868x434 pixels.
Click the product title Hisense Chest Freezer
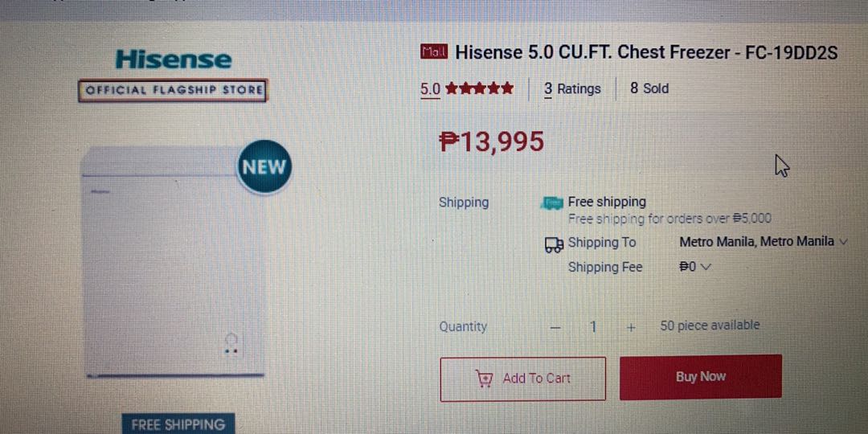coord(646,52)
